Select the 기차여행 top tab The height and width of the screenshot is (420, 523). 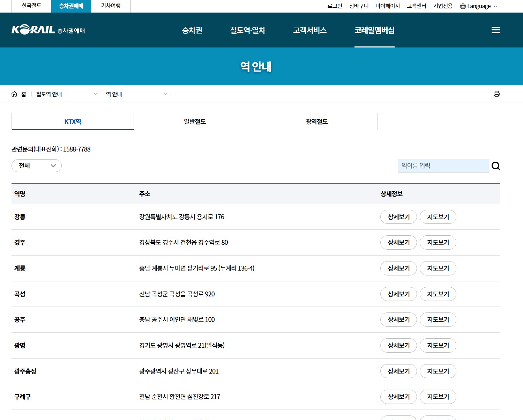point(111,6)
